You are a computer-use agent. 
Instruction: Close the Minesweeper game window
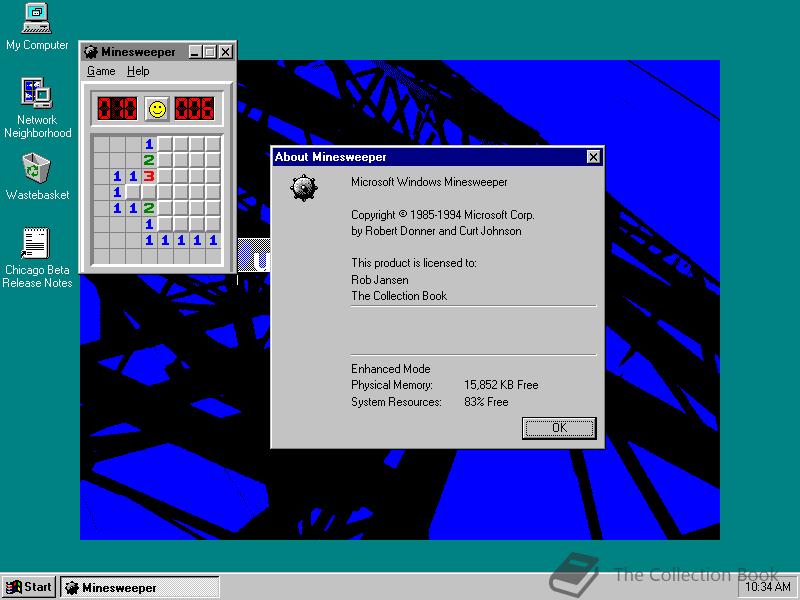tap(226, 52)
